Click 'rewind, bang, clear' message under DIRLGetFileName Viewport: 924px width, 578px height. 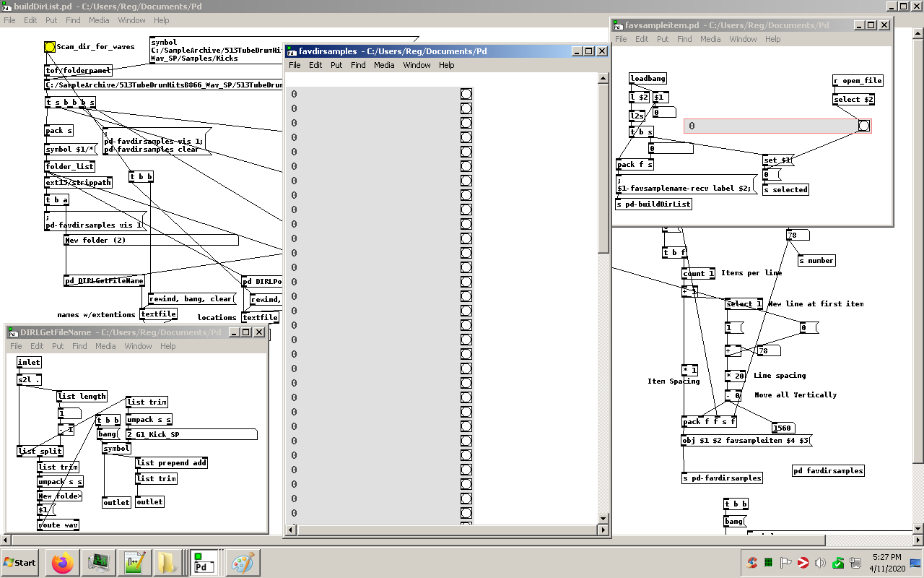[x=191, y=298]
